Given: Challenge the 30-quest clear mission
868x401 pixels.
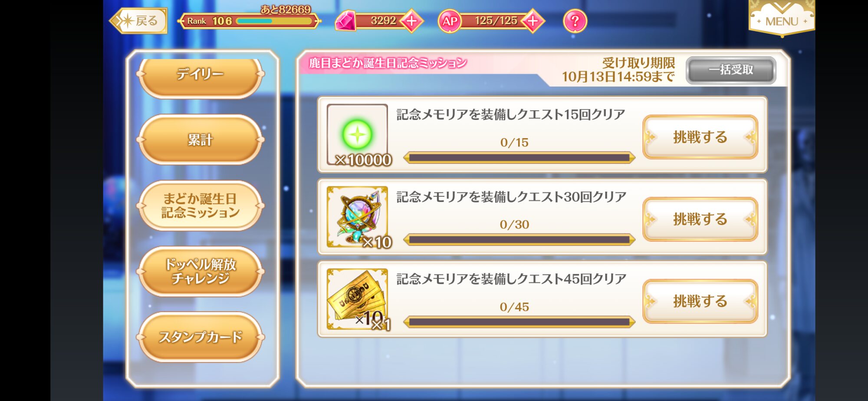Looking at the screenshot, I should tap(700, 219).
